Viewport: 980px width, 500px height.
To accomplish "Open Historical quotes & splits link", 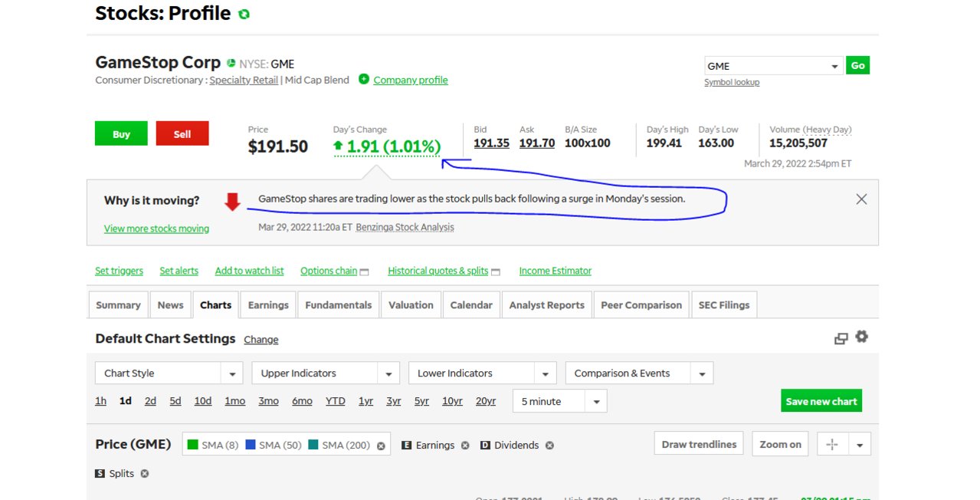I will coord(438,271).
